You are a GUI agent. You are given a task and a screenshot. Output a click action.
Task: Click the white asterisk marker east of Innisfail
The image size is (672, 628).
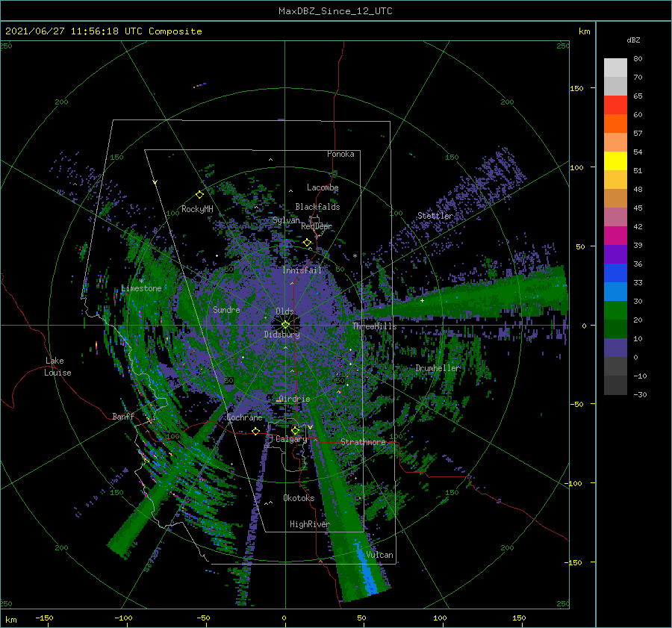click(355, 256)
